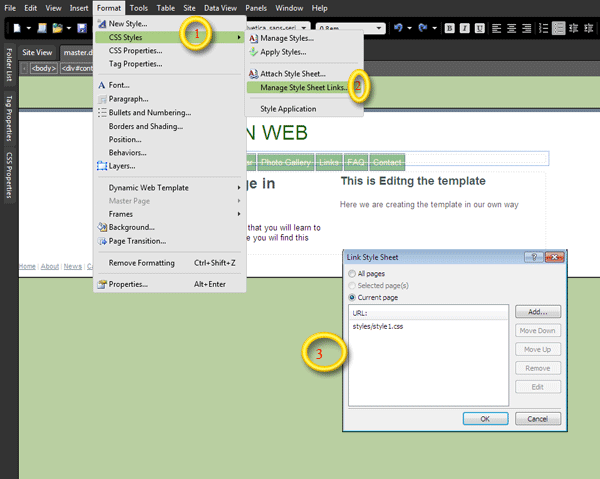Click the Contact navigation link

(x=387, y=162)
